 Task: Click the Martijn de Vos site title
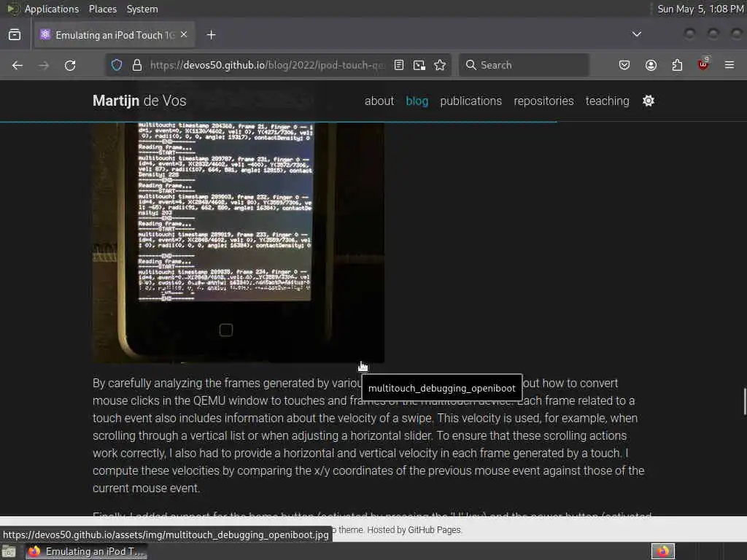[139, 101]
